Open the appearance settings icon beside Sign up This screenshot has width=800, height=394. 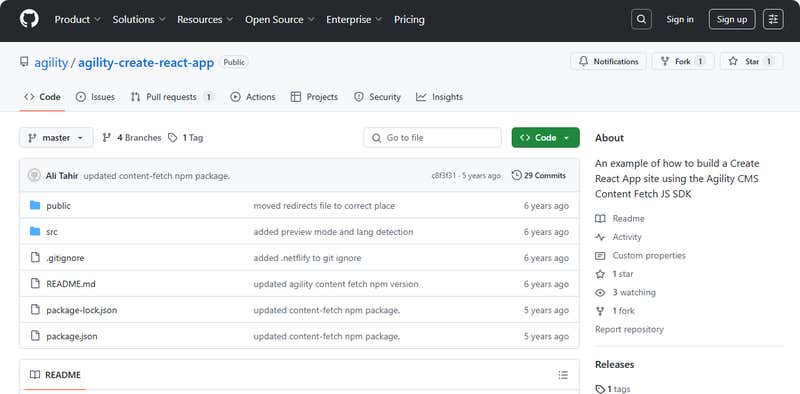[x=773, y=19]
